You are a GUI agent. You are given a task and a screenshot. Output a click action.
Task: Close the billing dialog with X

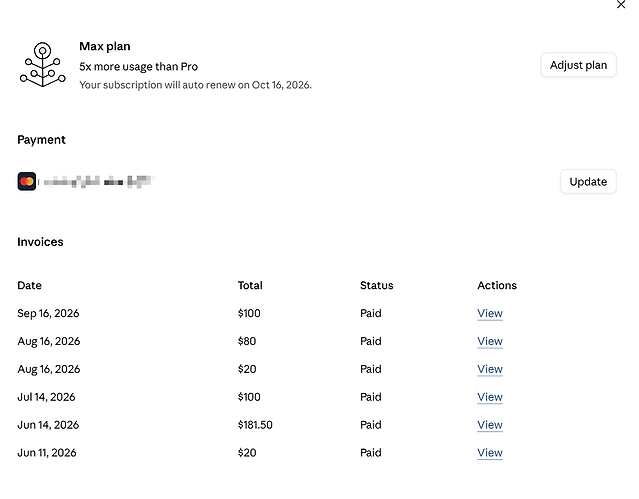click(x=621, y=5)
